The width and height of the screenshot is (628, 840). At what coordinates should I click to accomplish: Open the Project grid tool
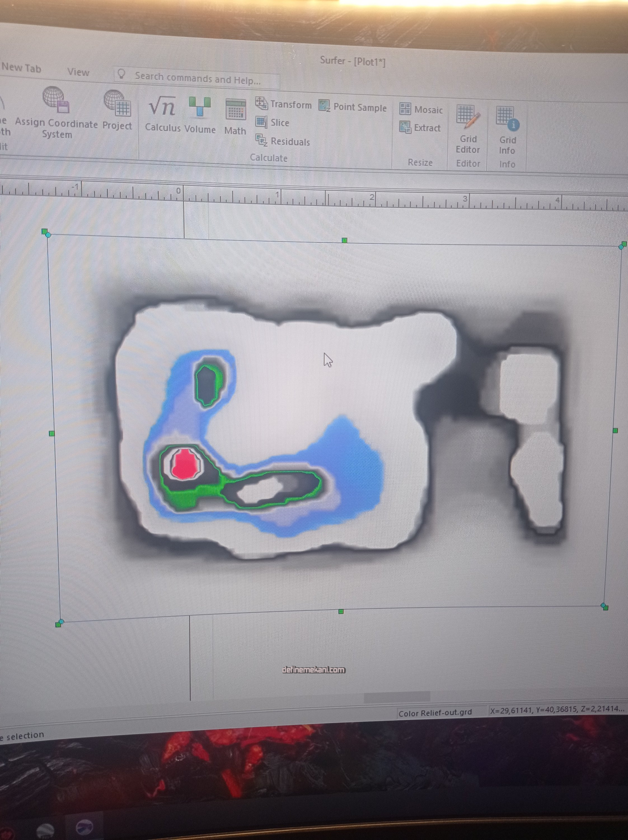[117, 104]
